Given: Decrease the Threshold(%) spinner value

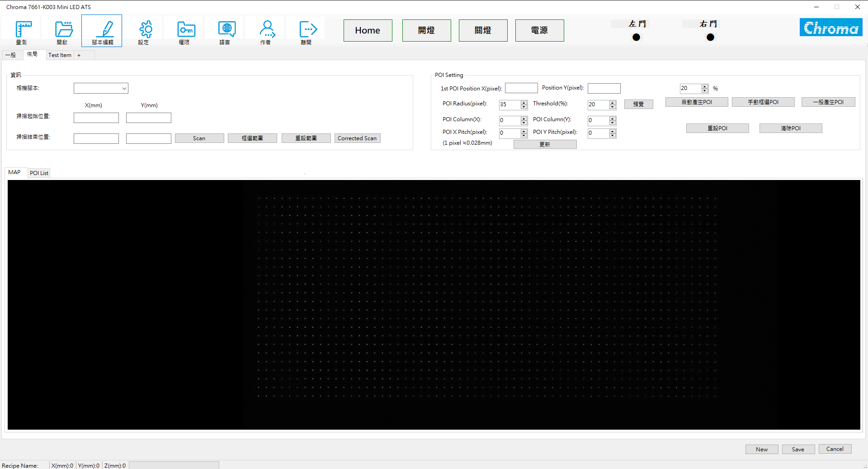Looking at the screenshot, I should point(613,107).
